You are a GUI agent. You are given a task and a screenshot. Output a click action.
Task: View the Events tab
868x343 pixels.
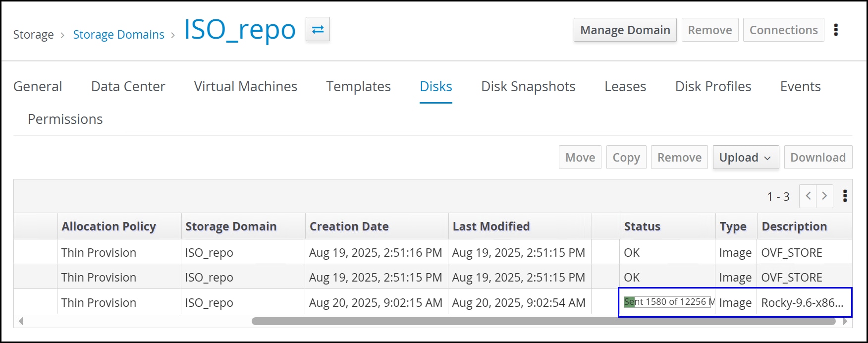tap(801, 86)
